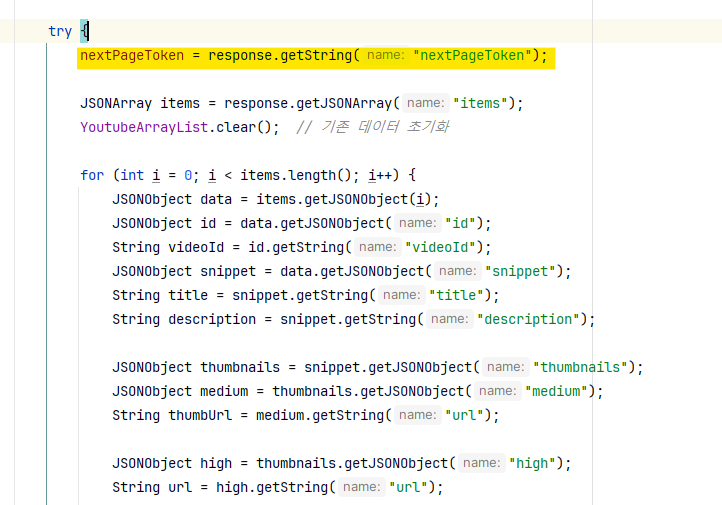Click 'name:' hint before "videoId"
The height and width of the screenshot is (505, 722).
(378, 247)
